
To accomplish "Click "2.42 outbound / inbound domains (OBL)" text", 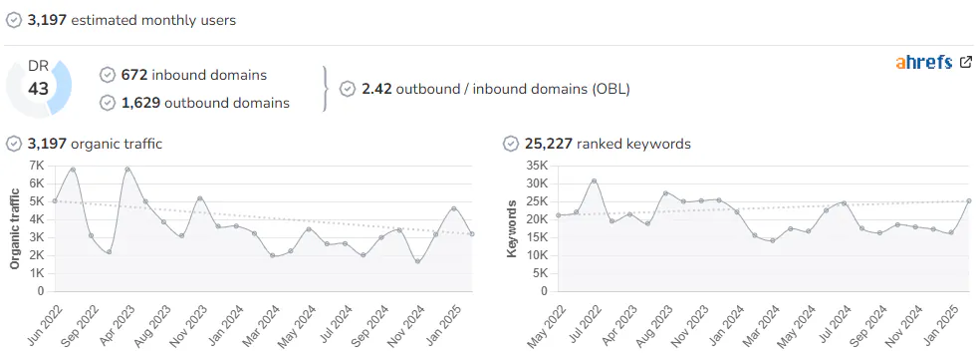I will [x=496, y=89].
